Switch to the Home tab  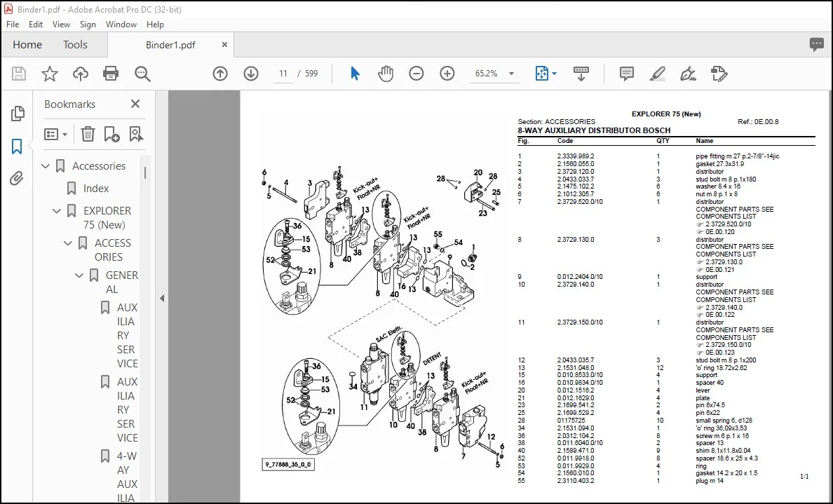(x=27, y=45)
